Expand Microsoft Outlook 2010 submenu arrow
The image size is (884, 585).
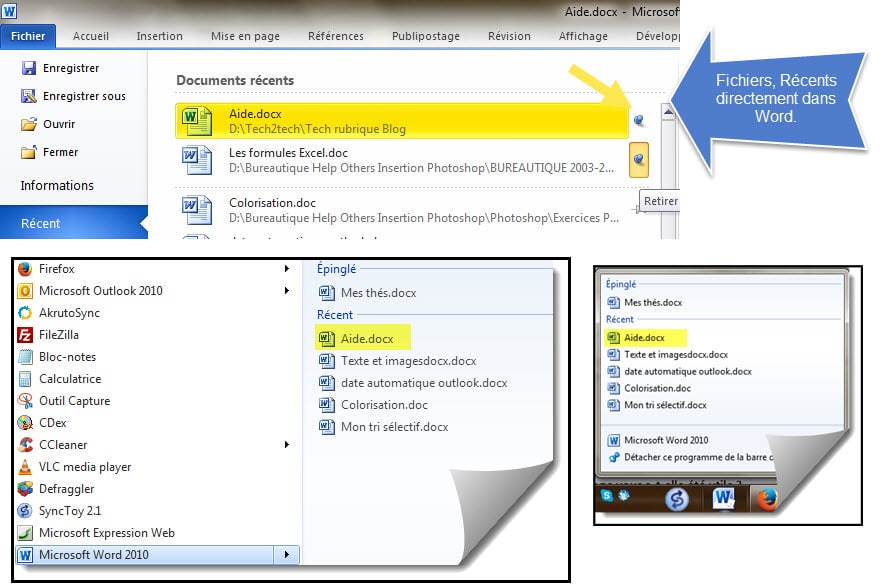click(286, 291)
